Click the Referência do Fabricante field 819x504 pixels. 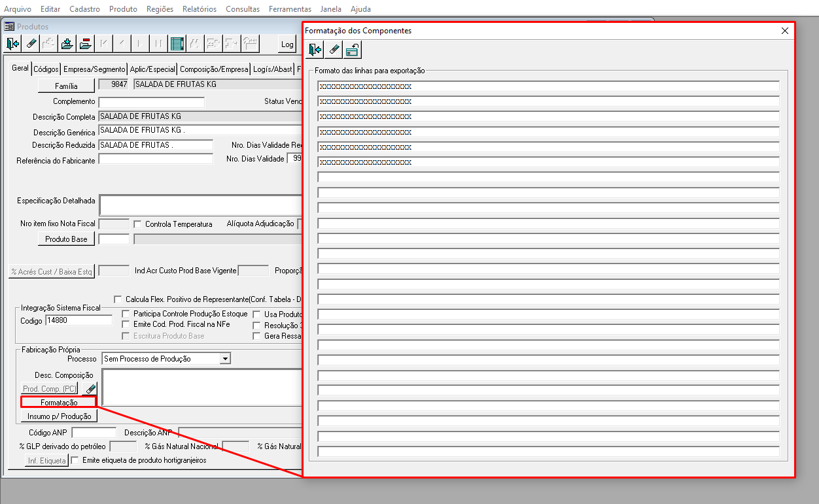(x=156, y=160)
